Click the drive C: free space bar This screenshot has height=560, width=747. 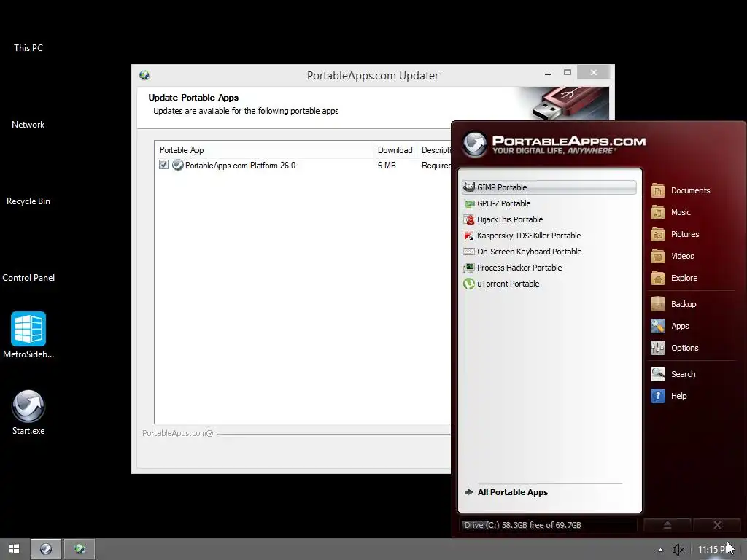(x=549, y=525)
